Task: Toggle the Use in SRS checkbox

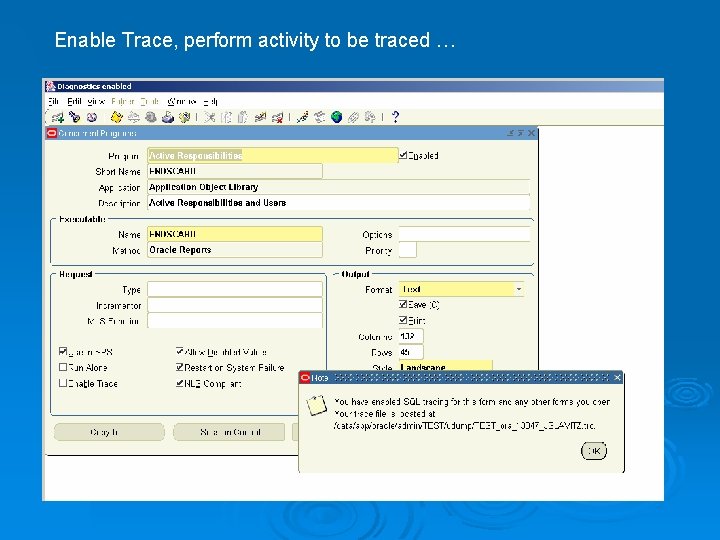Action: [63, 352]
